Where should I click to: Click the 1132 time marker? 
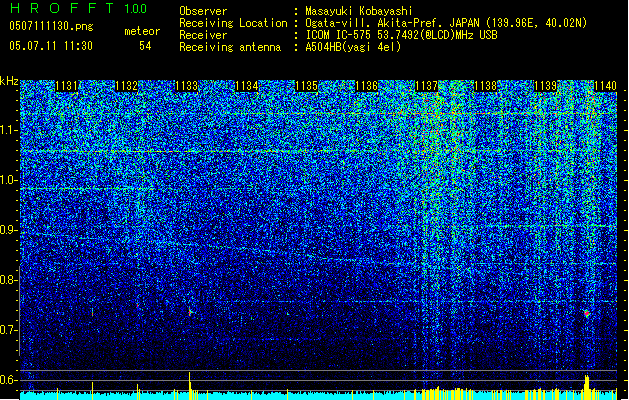tap(126, 86)
